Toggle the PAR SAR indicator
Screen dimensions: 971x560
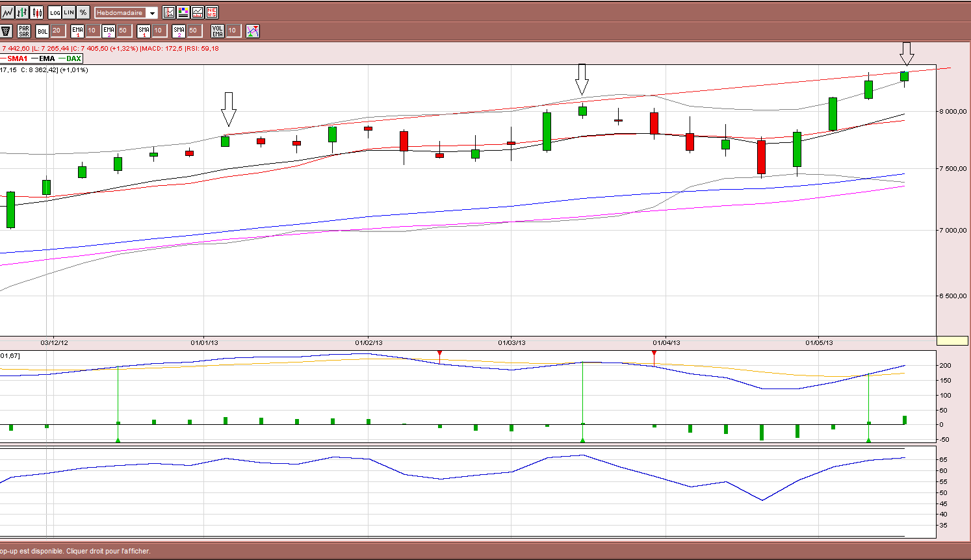coord(24,31)
